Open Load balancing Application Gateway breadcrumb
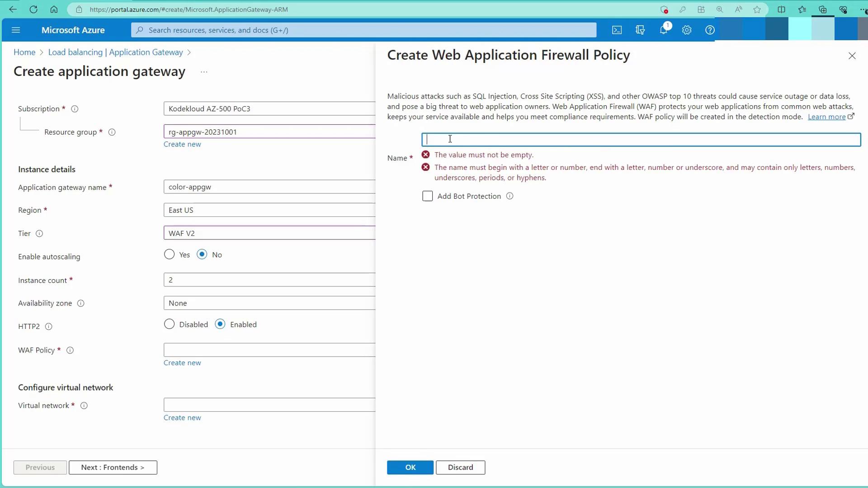This screenshot has height=488, width=868. click(x=115, y=52)
